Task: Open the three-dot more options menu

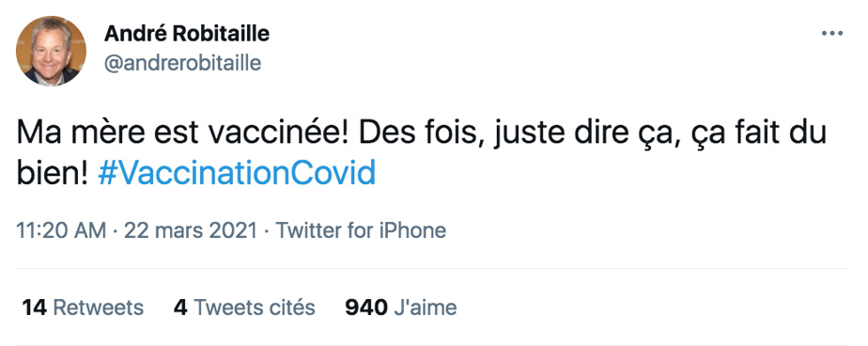Action: (x=831, y=34)
